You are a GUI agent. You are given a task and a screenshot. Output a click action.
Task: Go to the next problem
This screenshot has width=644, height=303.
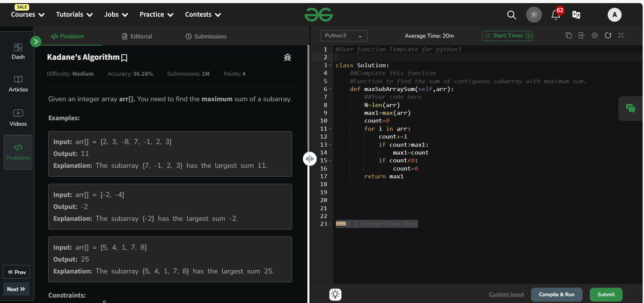(16, 289)
